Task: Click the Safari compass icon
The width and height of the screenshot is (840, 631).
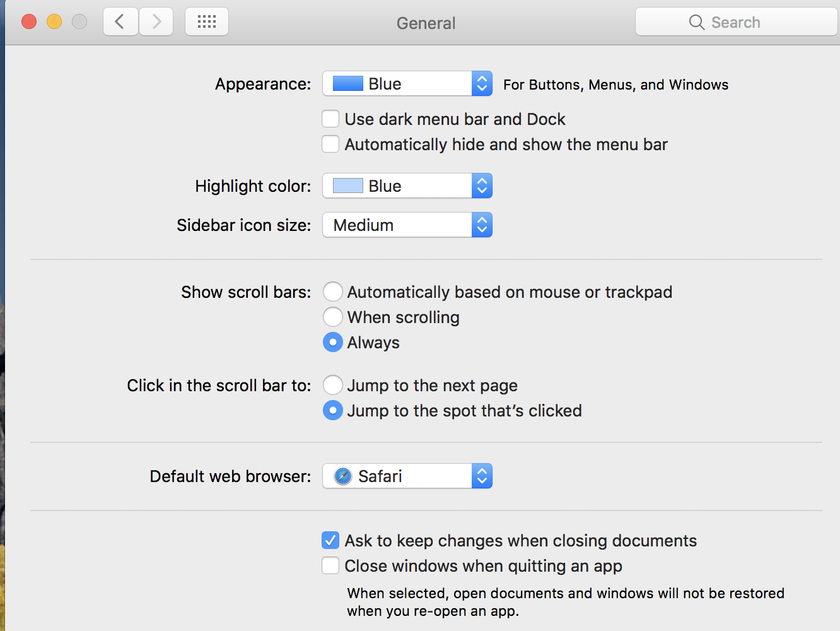Action: 343,476
